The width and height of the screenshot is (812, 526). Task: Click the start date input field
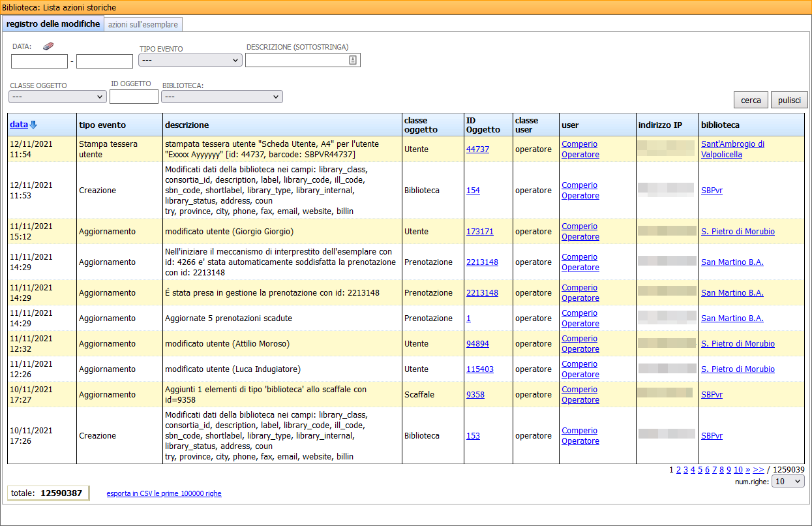(39, 61)
